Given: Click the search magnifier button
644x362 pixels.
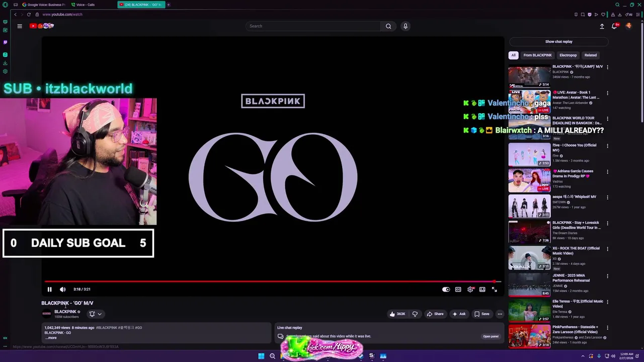Looking at the screenshot, I should tap(388, 26).
